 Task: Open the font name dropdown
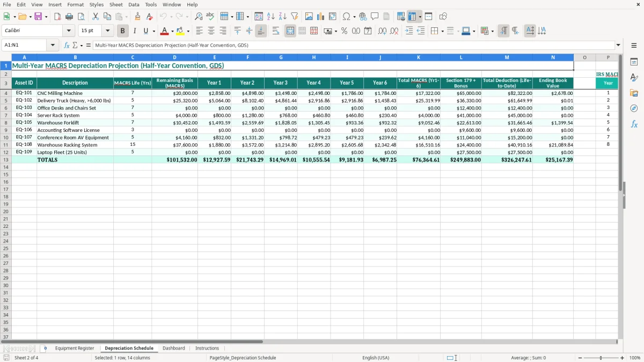[69, 31]
